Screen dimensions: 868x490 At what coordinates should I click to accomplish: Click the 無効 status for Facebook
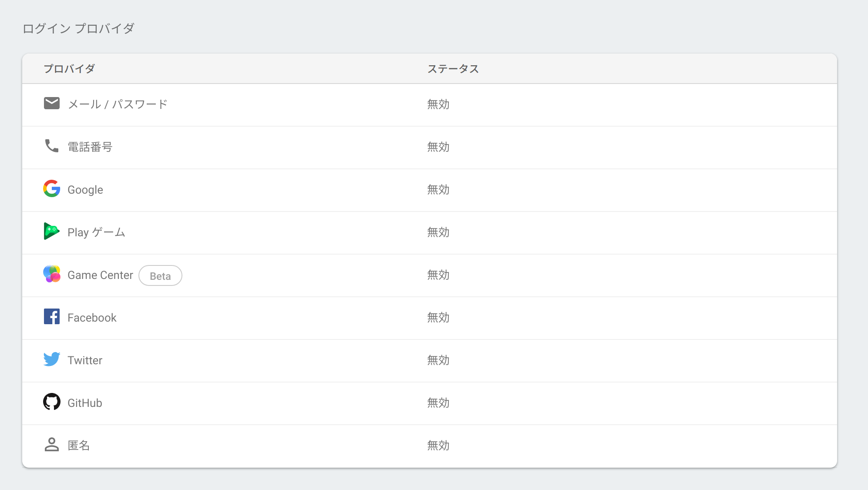(438, 318)
